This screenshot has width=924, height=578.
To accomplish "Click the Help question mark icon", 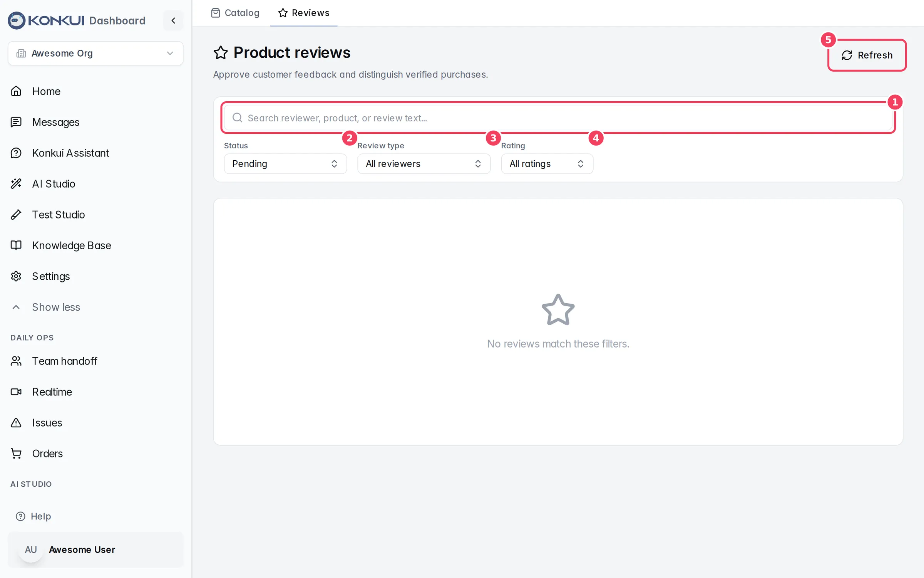I will click(x=20, y=516).
